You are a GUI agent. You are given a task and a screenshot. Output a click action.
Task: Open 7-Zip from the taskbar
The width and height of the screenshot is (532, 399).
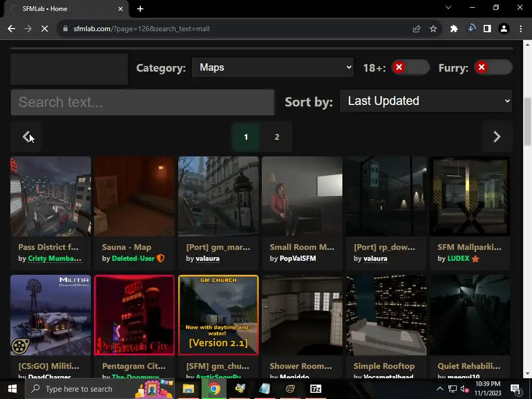(315, 389)
